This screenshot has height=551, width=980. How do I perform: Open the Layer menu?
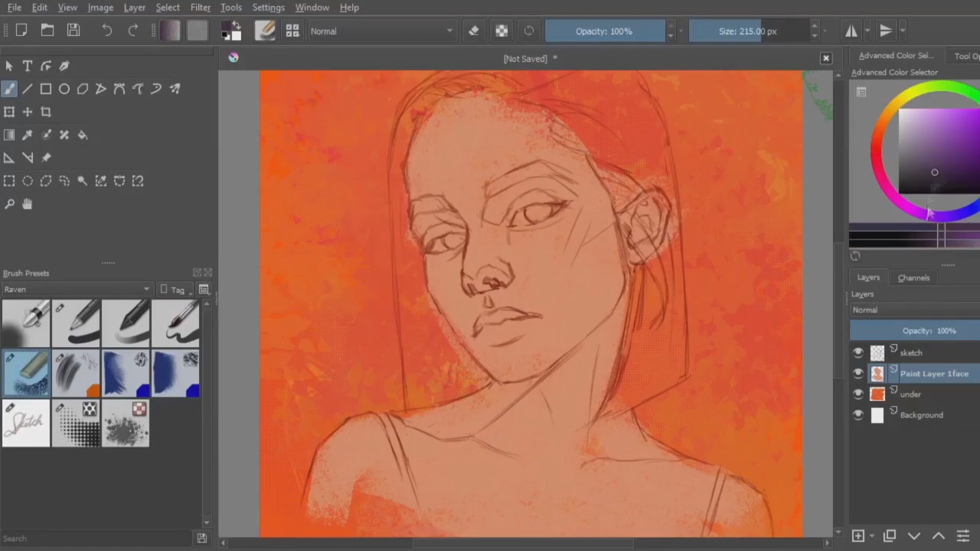[134, 7]
